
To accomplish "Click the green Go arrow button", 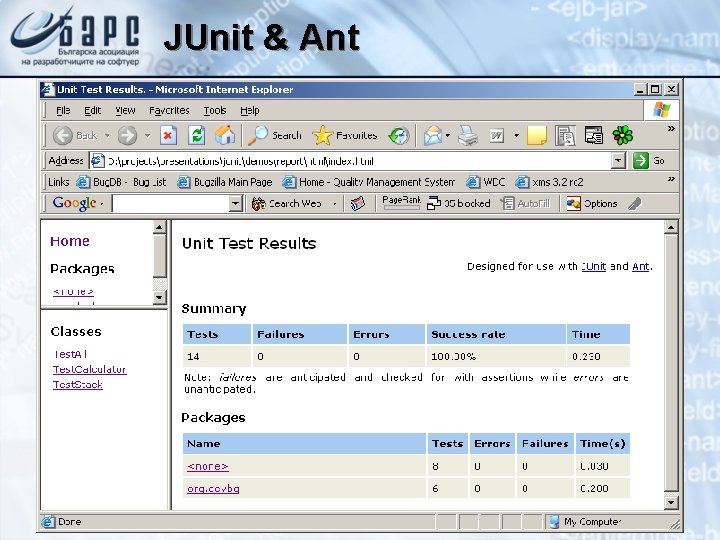I will click(x=640, y=161).
